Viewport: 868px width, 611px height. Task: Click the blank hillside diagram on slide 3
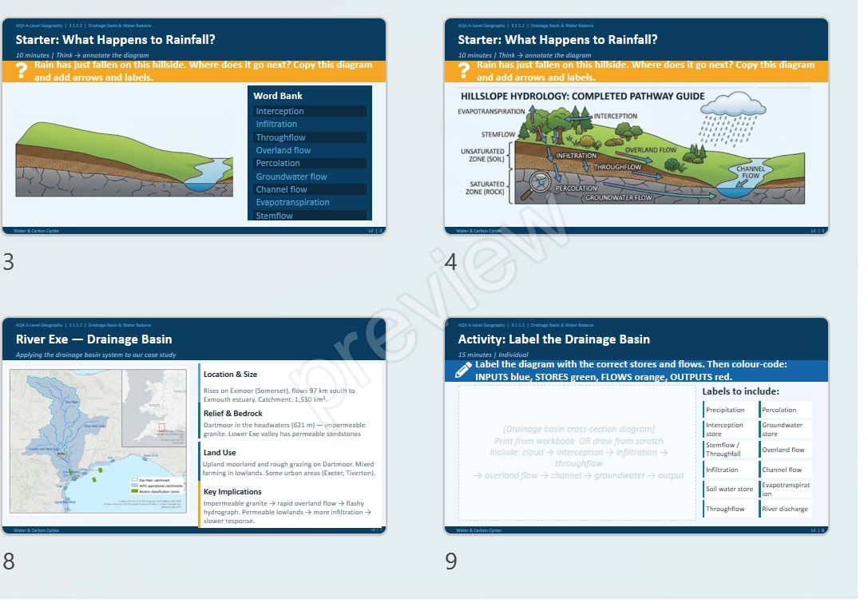point(124,160)
